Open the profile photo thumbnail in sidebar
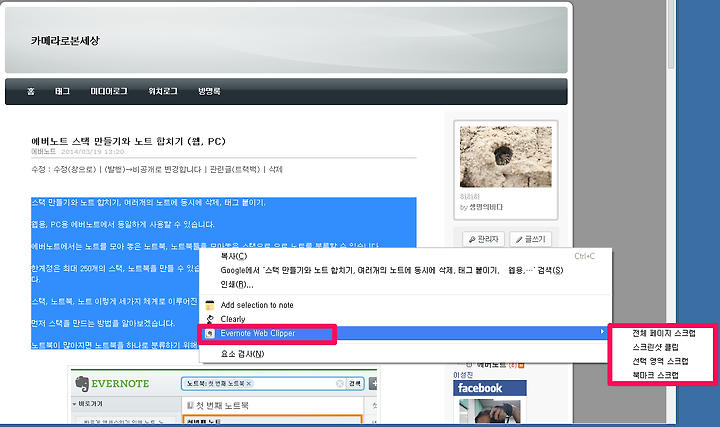The height and width of the screenshot is (427, 720). click(506, 157)
